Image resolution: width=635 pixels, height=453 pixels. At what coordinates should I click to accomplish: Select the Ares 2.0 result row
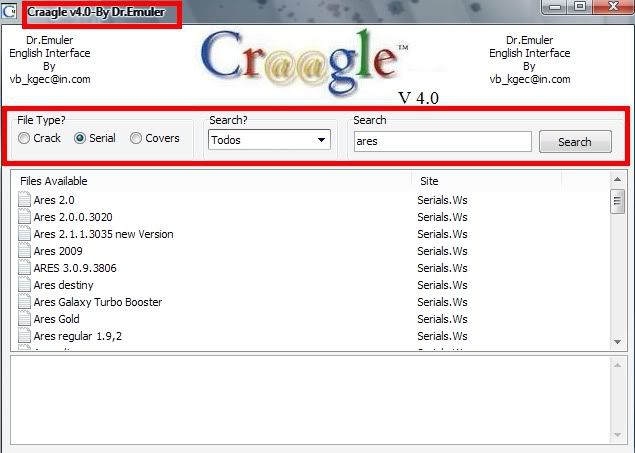pyautogui.click(x=54, y=200)
